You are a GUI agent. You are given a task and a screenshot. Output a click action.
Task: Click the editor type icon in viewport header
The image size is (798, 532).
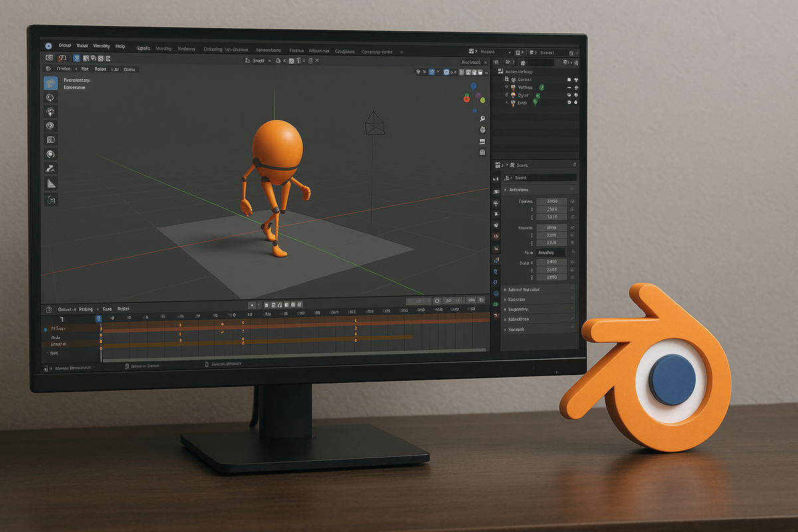pyautogui.click(x=48, y=59)
